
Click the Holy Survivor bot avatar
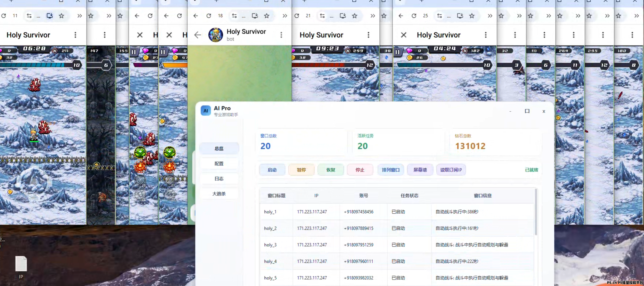point(215,35)
